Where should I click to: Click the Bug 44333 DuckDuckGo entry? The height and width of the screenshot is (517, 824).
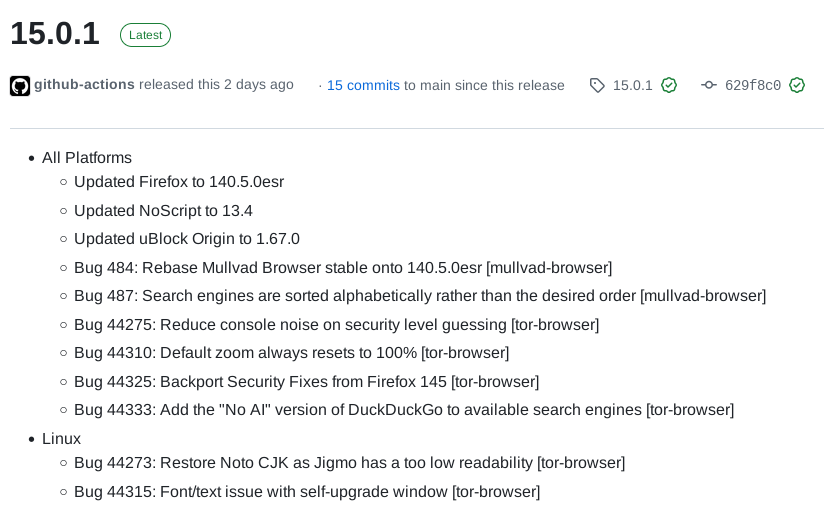[404, 410]
